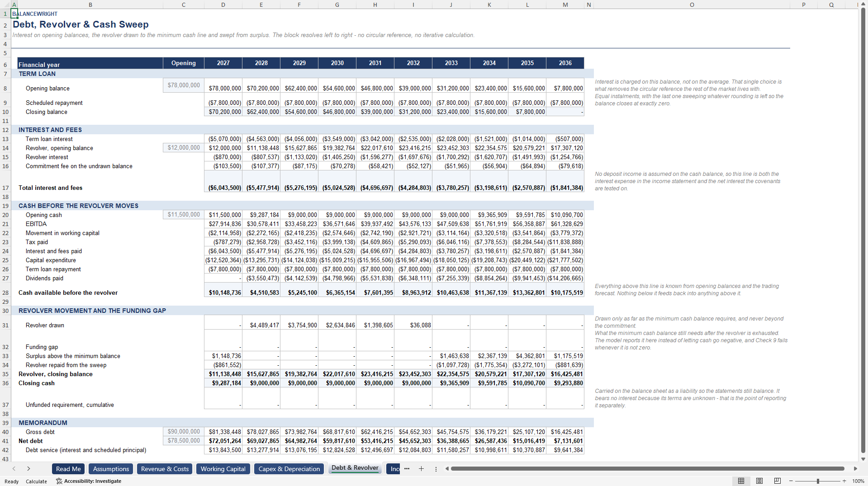
Task: Select the TERM LOAN section heading
Action: pyautogui.click(x=37, y=74)
